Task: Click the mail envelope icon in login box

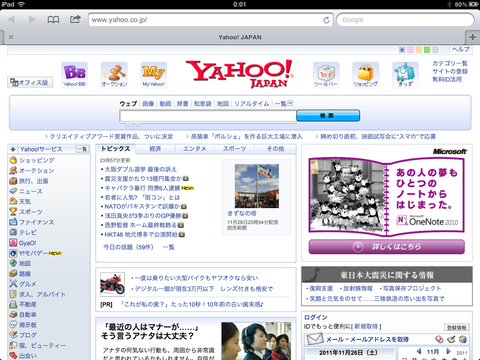Action: pyautogui.click(x=314, y=339)
